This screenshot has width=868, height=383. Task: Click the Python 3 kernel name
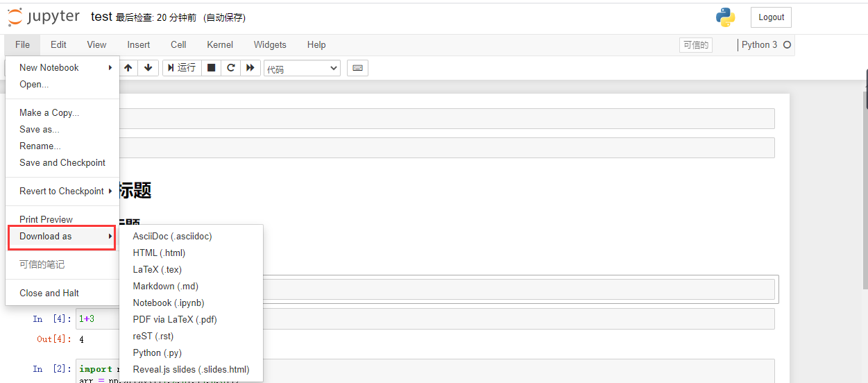pyautogui.click(x=760, y=45)
